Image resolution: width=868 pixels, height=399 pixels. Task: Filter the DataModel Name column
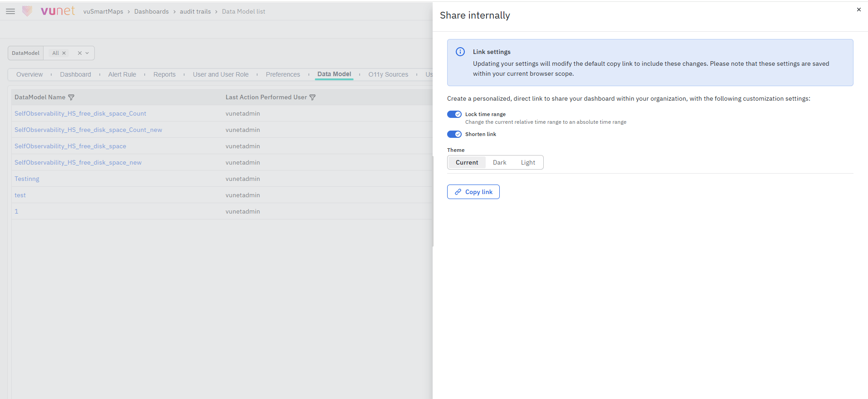[x=71, y=97]
